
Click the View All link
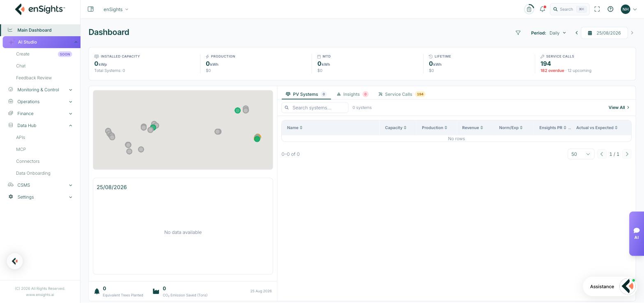619,108
